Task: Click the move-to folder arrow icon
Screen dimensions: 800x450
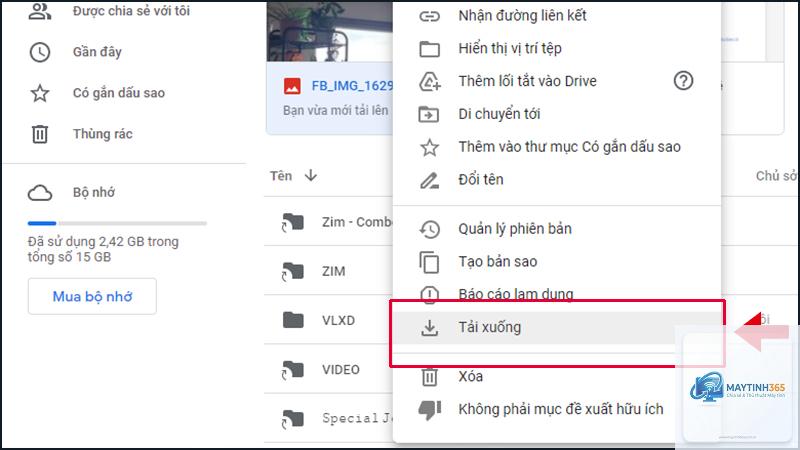Action: (x=429, y=114)
